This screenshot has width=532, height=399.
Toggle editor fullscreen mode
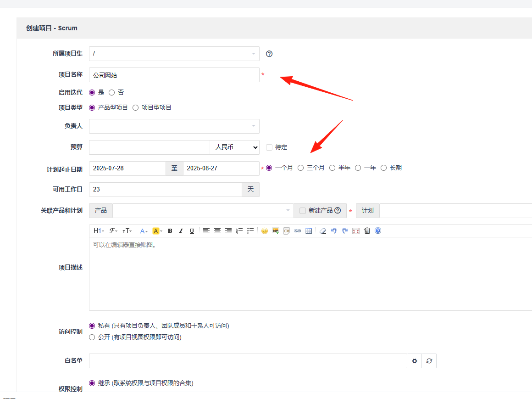[x=355, y=231]
